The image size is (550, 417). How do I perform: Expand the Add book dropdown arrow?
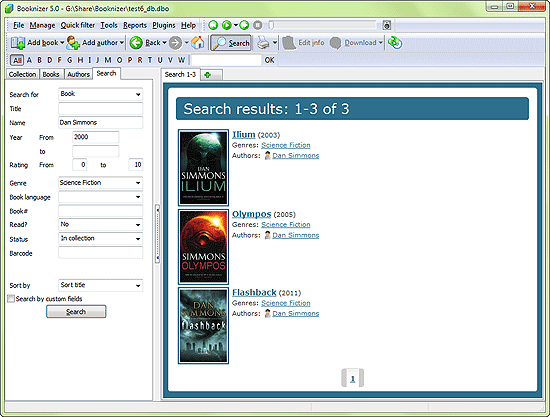tap(62, 43)
